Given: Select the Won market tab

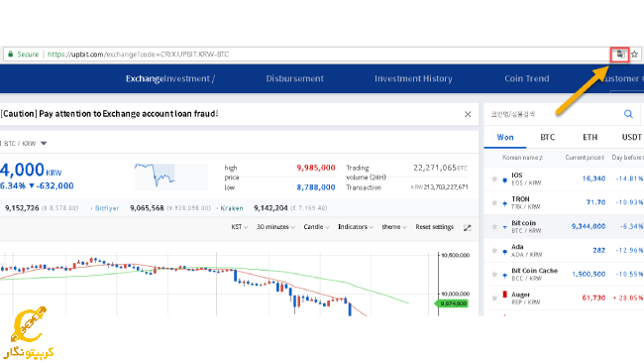Looking at the screenshot, I should coord(505,138).
